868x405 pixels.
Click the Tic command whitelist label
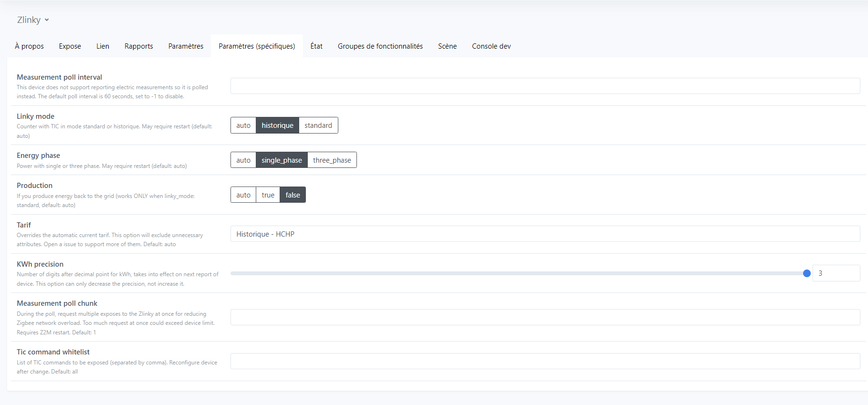click(53, 352)
